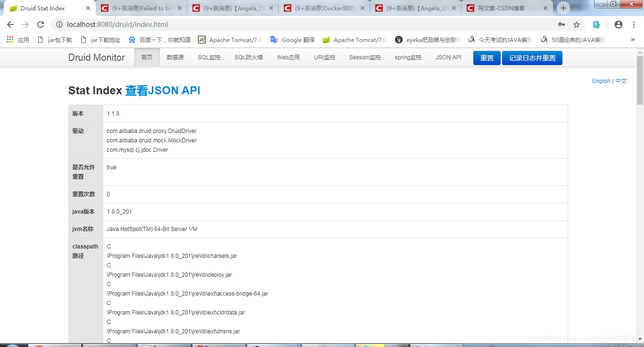The image size is (644, 347).
Task: Click the dnsns.jar classpath entry
Action: pos(173,331)
